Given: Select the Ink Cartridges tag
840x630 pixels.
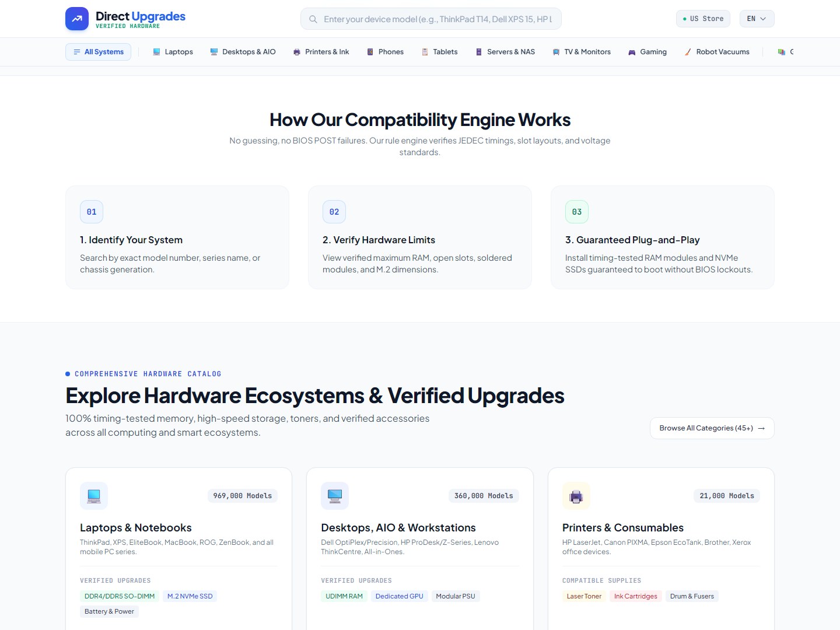Looking at the screenshot, I should pyautogui.click(x=636, y=596).
